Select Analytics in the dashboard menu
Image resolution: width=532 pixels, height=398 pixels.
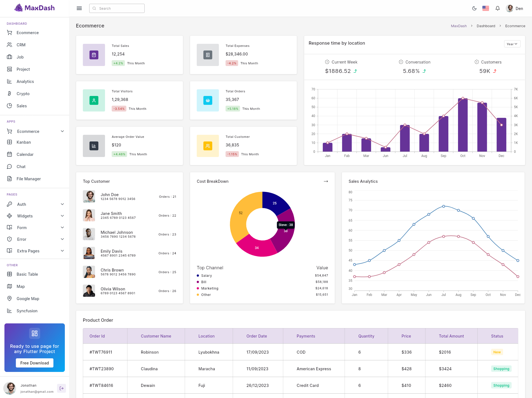pos(25,82)
